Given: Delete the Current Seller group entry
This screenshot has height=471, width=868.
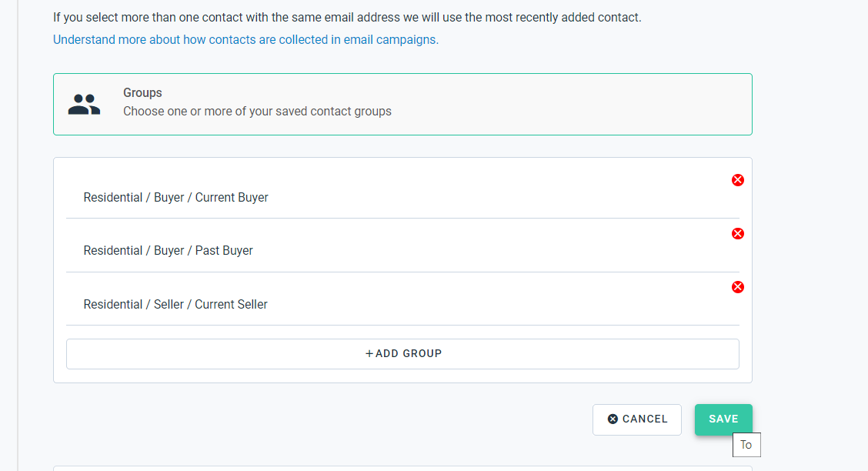Looking at the screenshot, I should 737,287.
